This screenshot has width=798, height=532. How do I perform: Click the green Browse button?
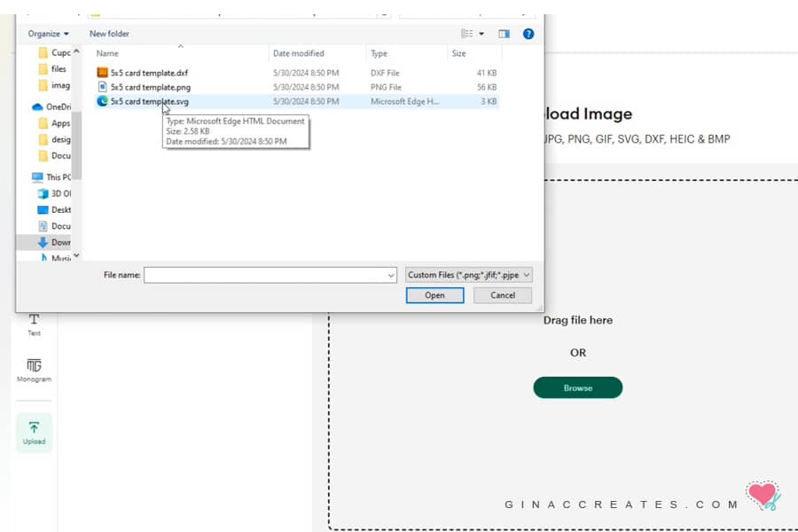577,388
